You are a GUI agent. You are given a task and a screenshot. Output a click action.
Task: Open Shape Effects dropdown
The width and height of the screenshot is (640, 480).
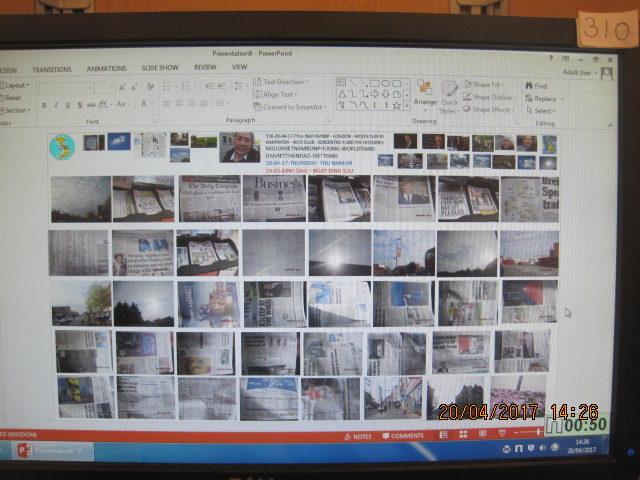tap(489, 109)
